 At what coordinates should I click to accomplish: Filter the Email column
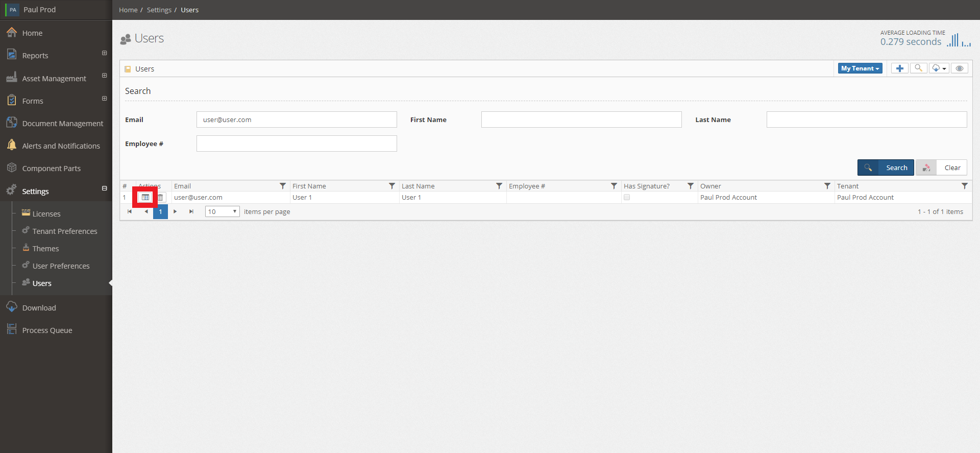tap(283, 186)
